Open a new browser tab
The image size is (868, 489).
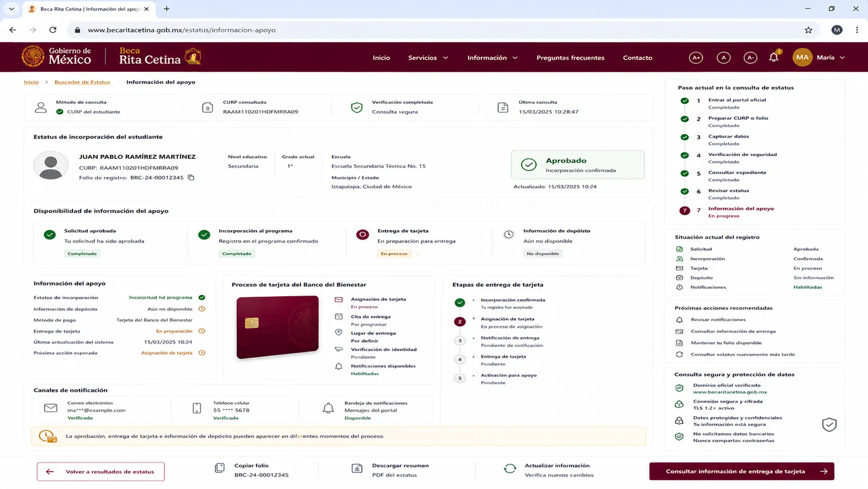coord(167,9)
